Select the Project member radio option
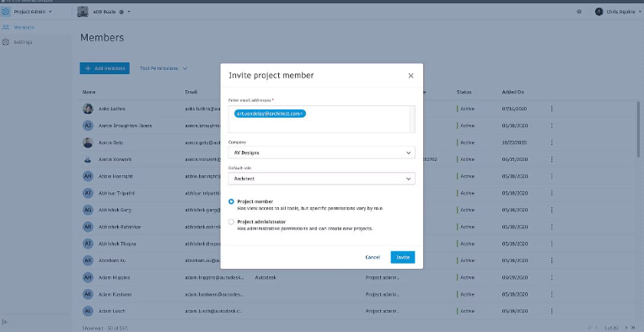644x332 pixels. click(x=231, y=201)
